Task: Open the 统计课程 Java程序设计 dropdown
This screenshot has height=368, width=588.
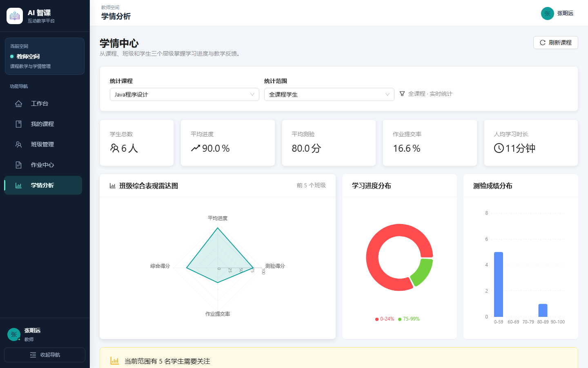Action: [x=185, y=94]
